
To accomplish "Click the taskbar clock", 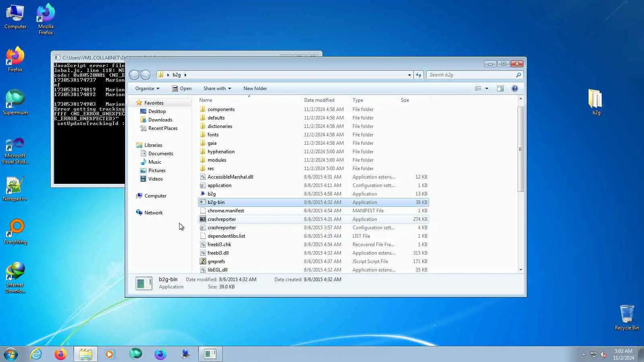I will (623, 354).
